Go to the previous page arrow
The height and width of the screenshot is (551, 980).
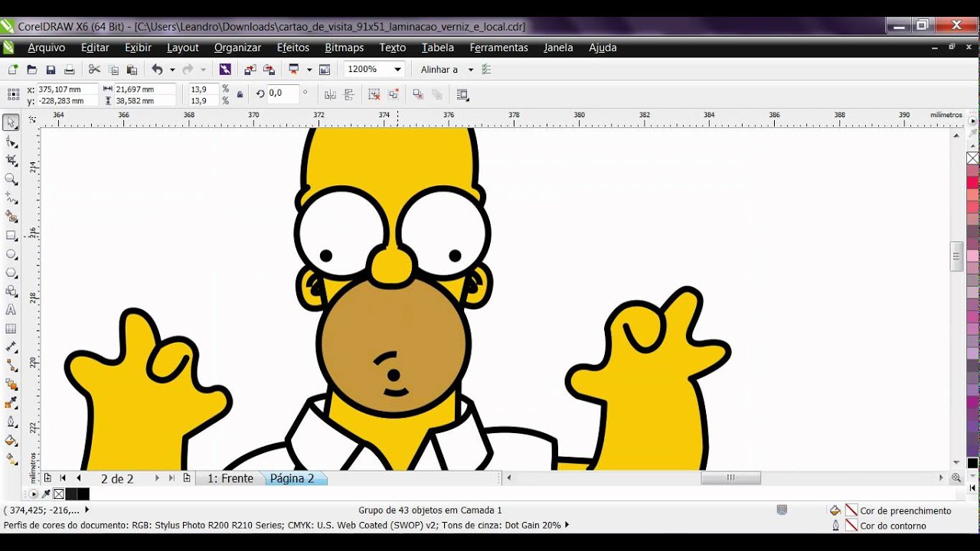point(78,478)
